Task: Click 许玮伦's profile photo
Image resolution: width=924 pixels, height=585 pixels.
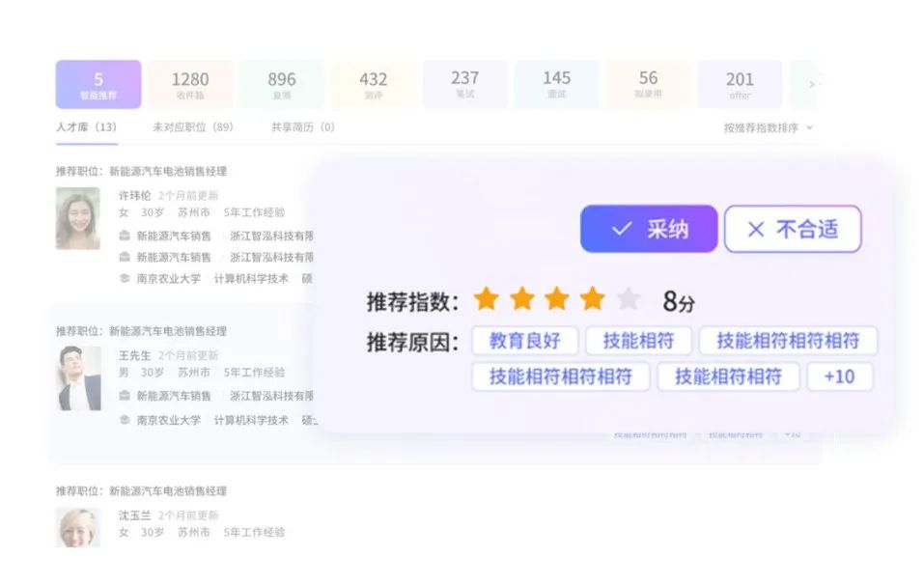Action: pyautogui.click(x=78, y=218)
